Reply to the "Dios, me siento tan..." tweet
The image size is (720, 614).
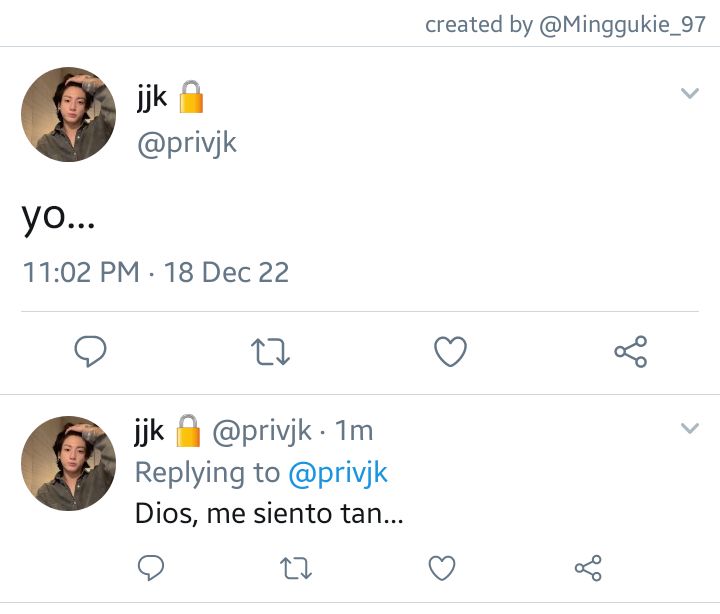click(151, 568)
